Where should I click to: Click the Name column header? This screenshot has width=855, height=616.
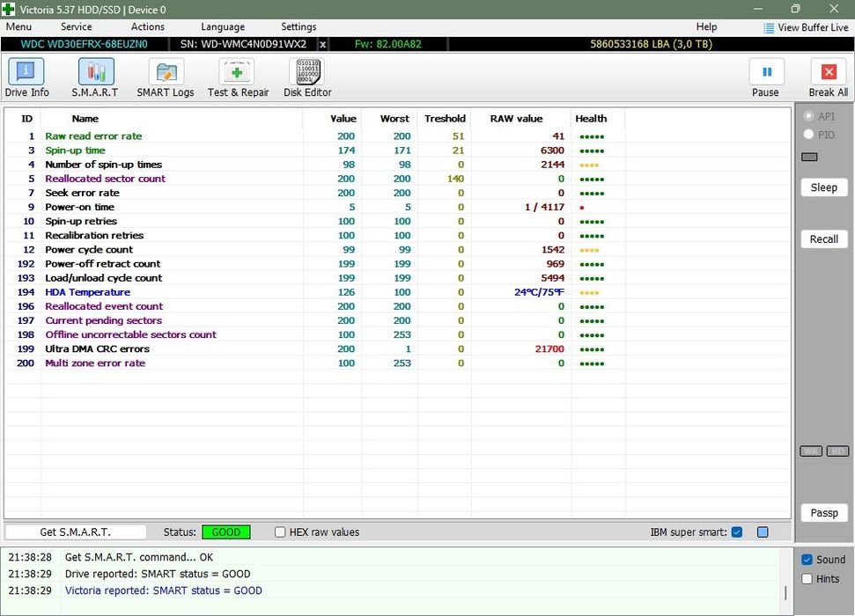[x=85, y=118]
